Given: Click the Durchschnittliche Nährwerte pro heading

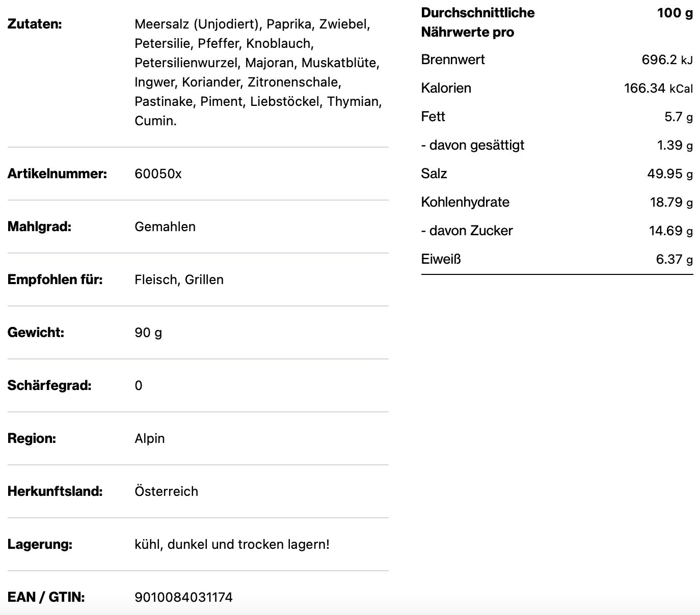Looking at the screenshot, I should [x=477, y=22].
